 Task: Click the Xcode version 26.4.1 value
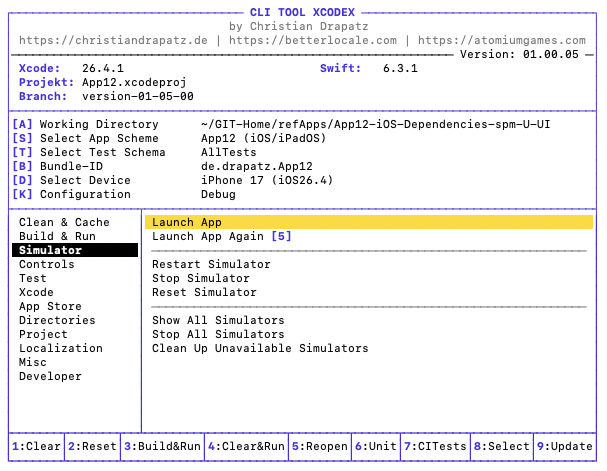coord(103,68)
